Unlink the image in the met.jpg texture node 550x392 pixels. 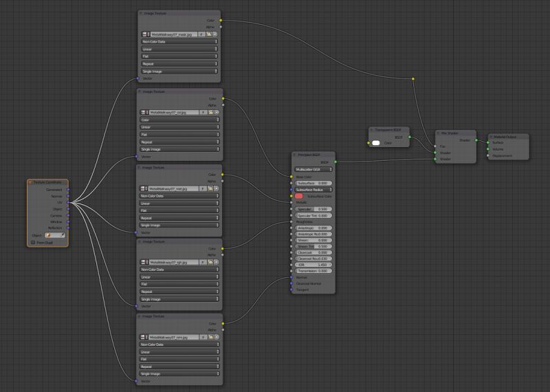tap(216, 188)
